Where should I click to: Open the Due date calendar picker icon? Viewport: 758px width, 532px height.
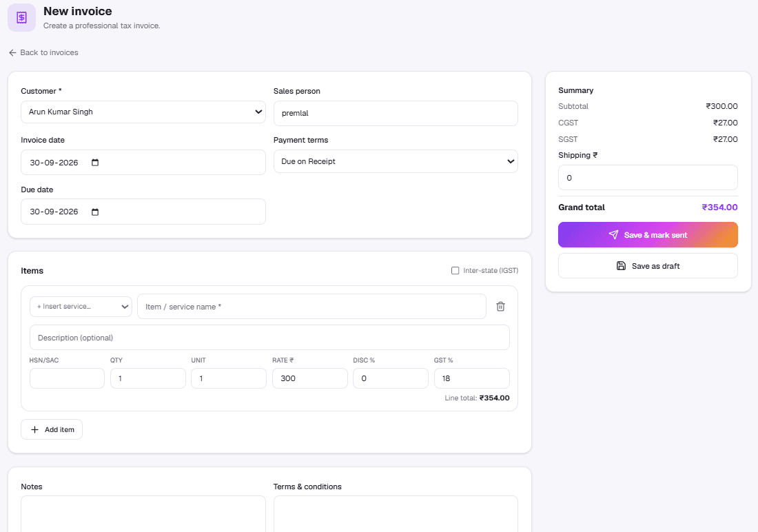[x=95, y=212]
